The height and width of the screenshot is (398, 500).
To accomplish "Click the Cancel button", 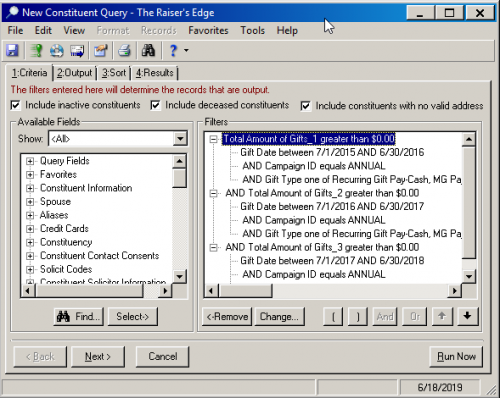I will coord(163,357).
